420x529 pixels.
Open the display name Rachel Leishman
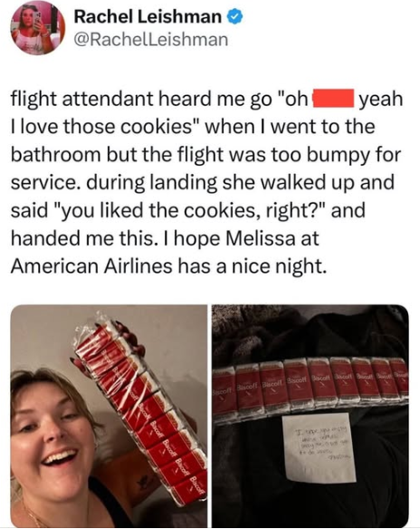click(x=148, y=16)
